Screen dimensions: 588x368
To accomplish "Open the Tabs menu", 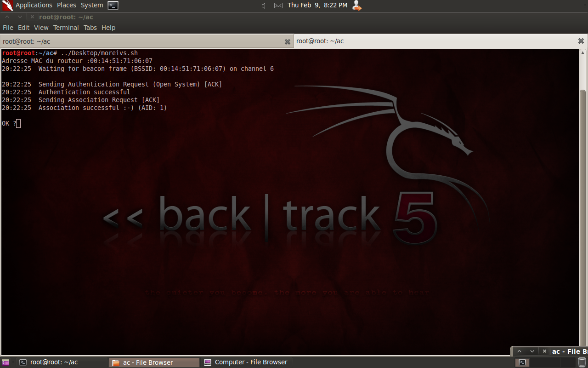I will [90, 28].
